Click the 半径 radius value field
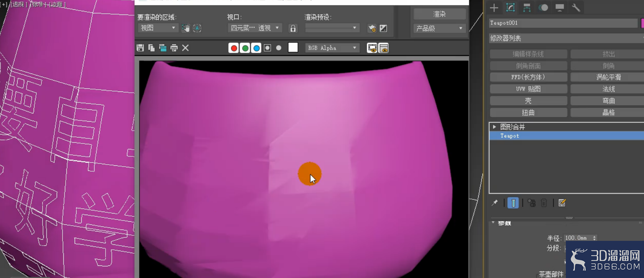Viewport: 644px width, 278px height. coord(578,238)
